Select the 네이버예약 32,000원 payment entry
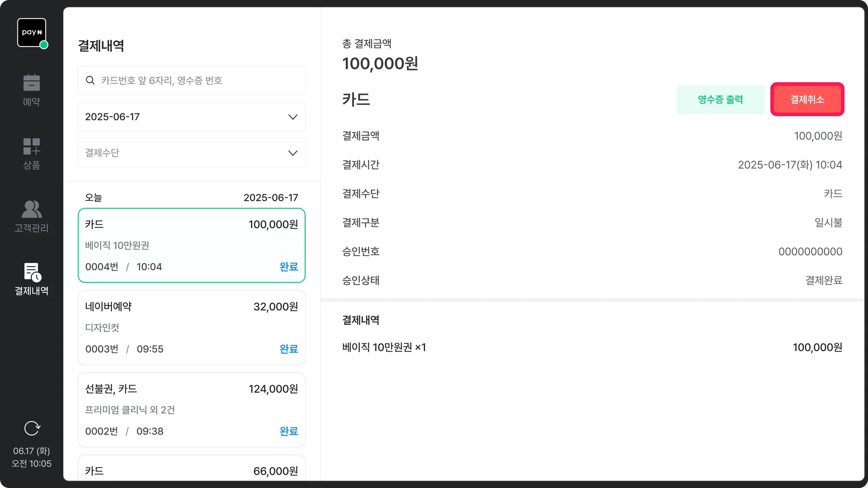Screen dimensions: 868x488 pos(191,327)
